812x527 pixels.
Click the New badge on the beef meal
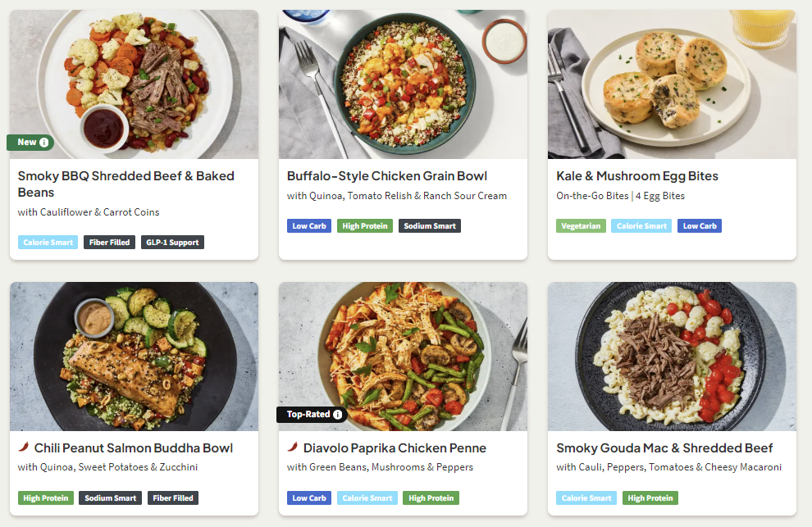click(x=27, y=143)
